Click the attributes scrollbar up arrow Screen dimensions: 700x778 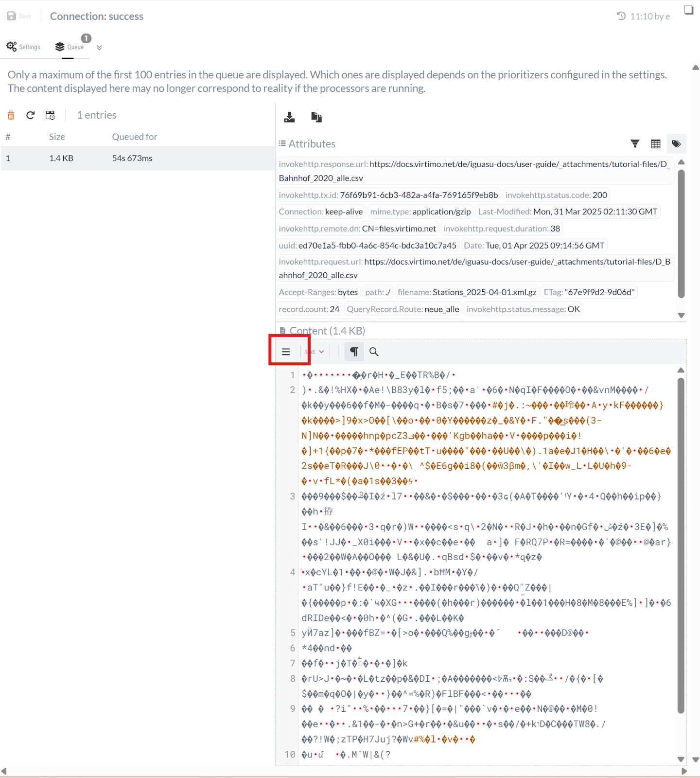point(682,162)
